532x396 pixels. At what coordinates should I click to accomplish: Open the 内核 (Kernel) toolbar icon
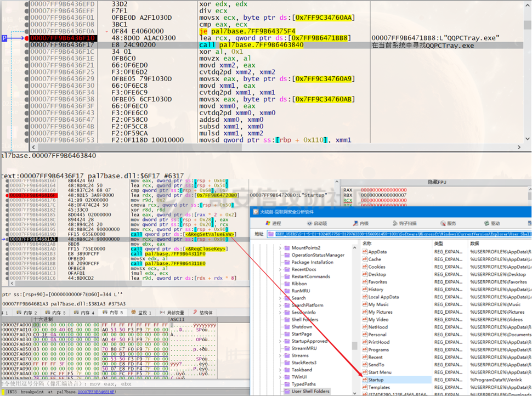[355, 223]
